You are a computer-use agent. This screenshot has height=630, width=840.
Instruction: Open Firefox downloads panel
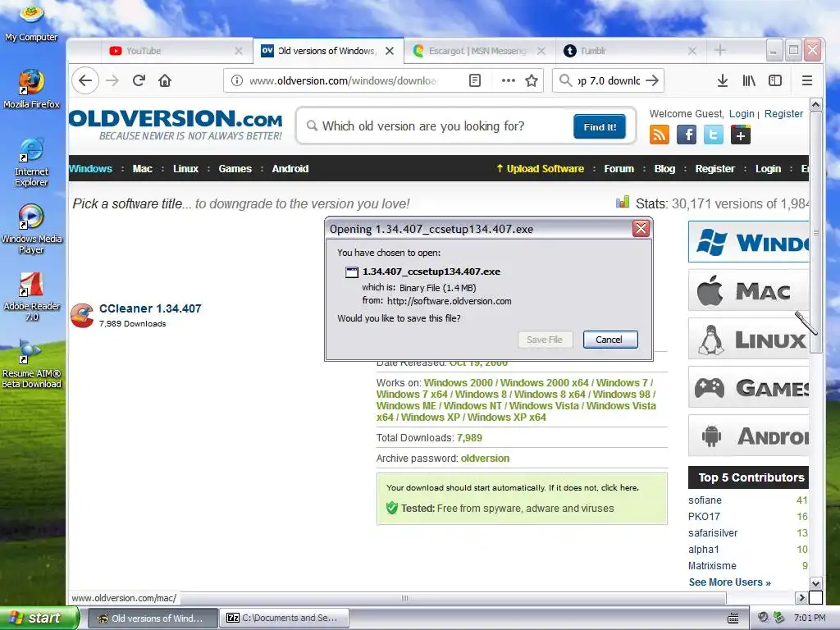(x=722, y=80)
